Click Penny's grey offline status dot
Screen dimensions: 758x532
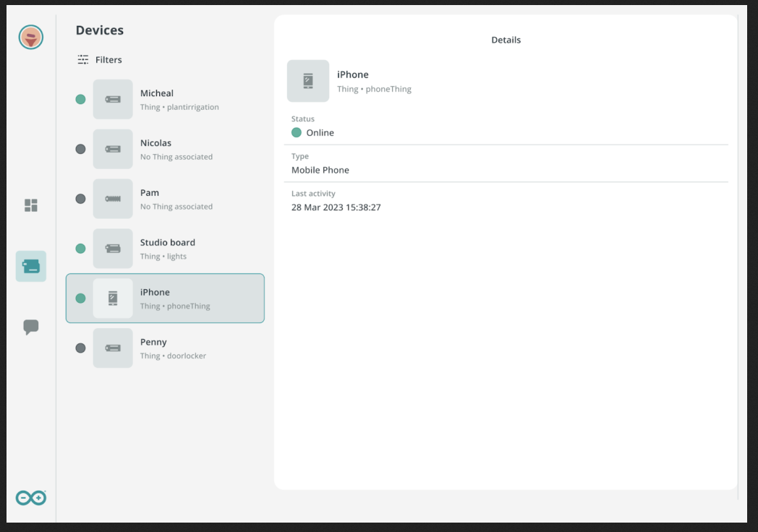point(81,348)
